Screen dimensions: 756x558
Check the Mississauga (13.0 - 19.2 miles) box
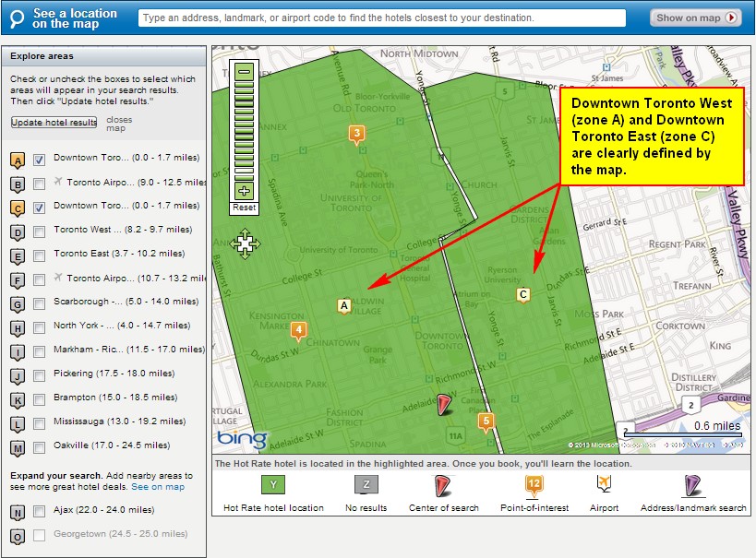(39, 423)
